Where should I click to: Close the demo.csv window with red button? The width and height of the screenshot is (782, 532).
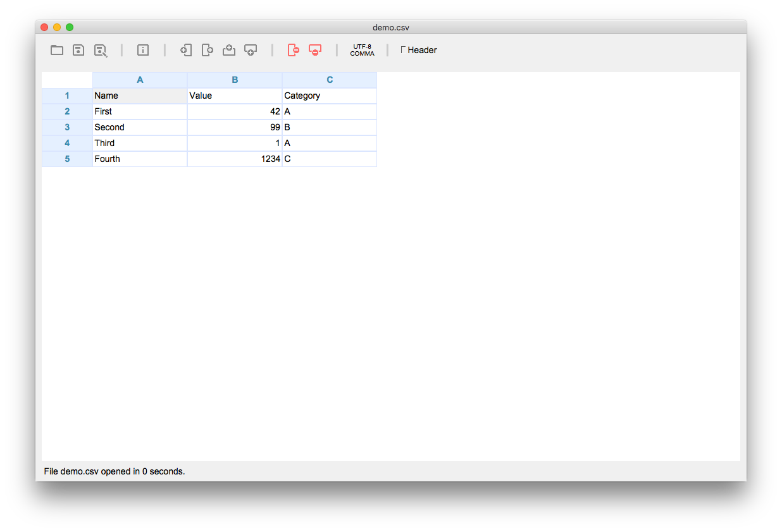click(44, 27)
